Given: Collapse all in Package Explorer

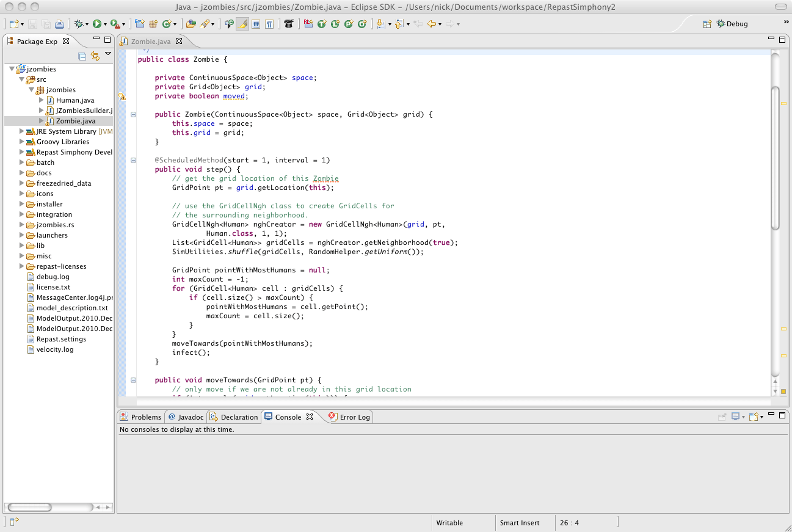Looking at the screenshot, I should click(x=82, y=56).
